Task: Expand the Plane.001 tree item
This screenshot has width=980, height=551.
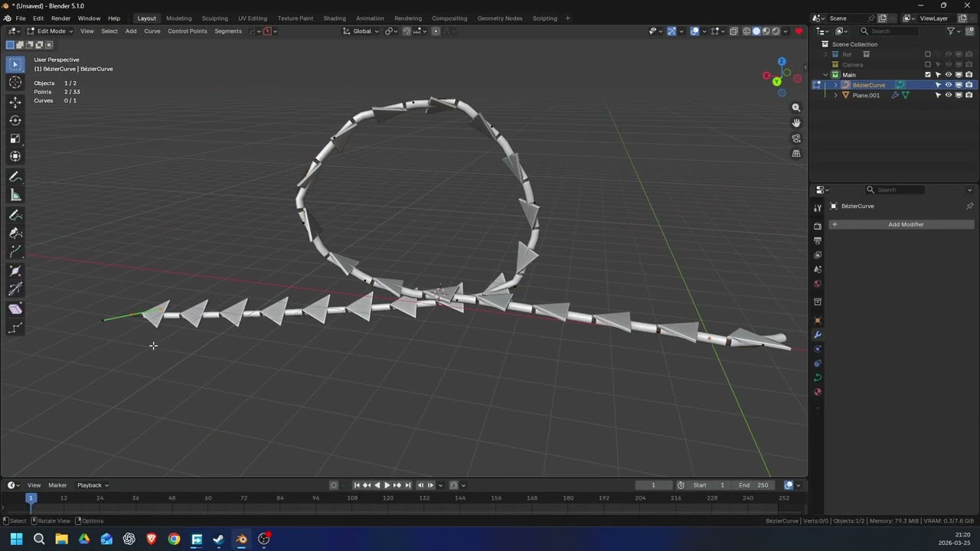Action: pos(836,95)
